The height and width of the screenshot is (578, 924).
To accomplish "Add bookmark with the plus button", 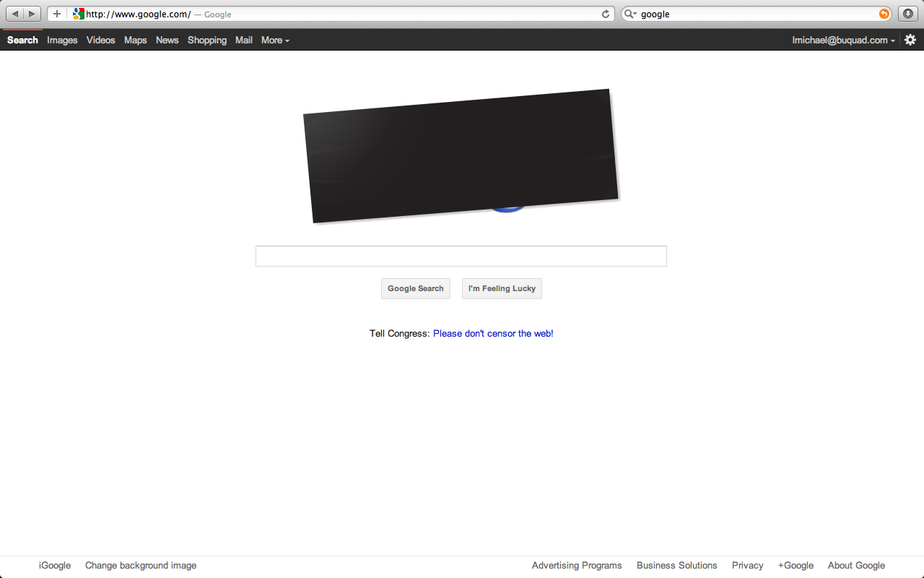I will [x=57, y=14].
